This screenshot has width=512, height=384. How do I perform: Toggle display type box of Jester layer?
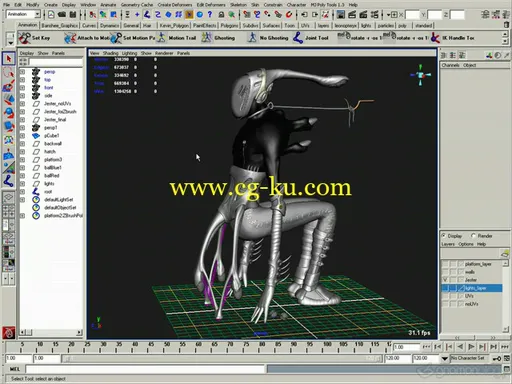453,280
